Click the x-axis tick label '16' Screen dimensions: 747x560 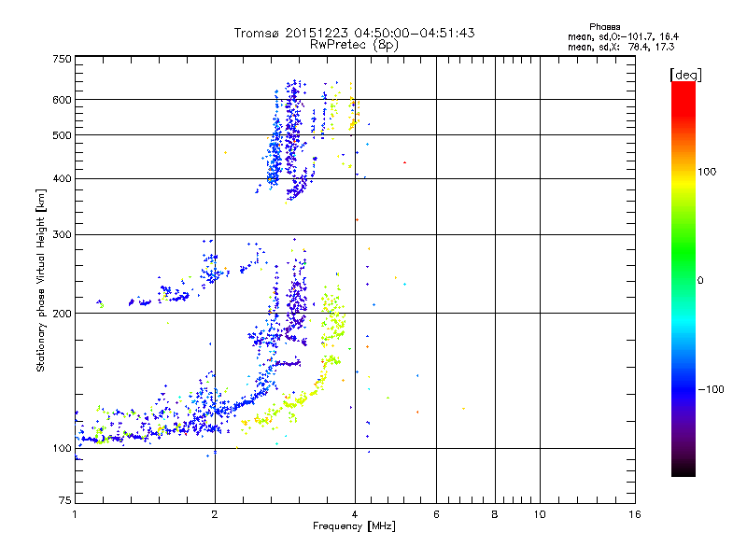(635, 514)
